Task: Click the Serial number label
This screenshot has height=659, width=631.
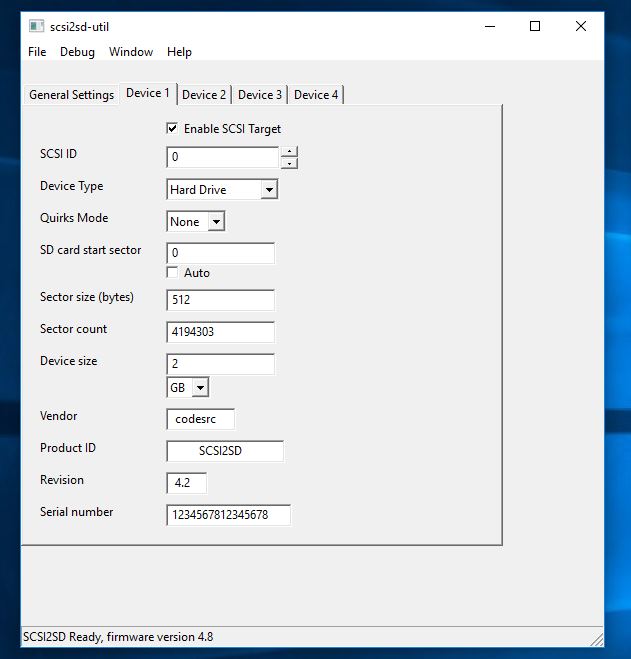Action: (x=77, y=512)
